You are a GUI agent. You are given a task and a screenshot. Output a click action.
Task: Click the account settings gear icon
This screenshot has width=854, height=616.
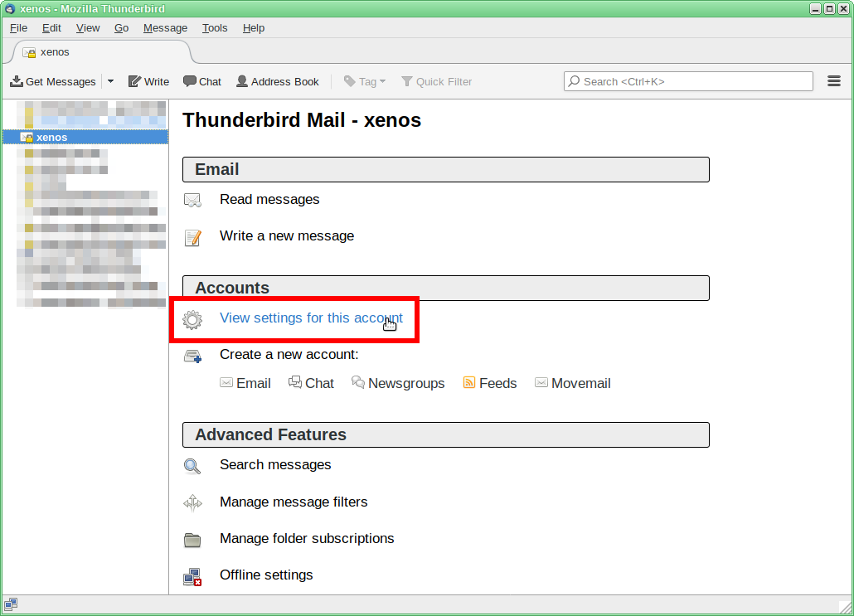click(x=192, y=319)
